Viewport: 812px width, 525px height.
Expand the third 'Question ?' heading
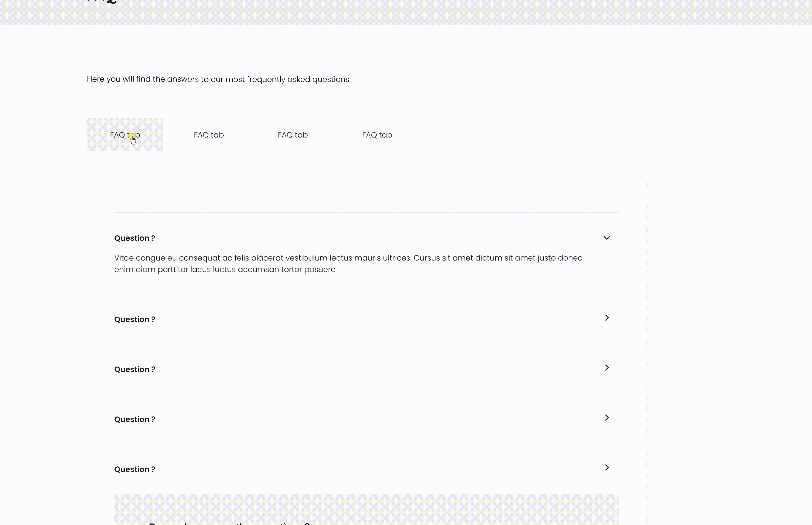coord(134,370)
